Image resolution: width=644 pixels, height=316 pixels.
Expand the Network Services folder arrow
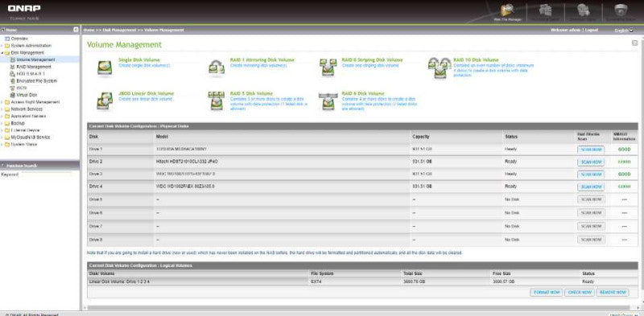click(x=2, y=109)
